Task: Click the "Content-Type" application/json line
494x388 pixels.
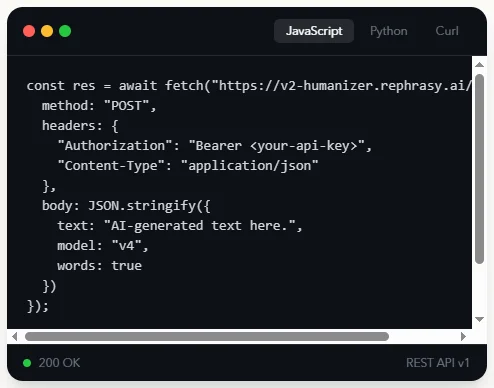Action: pyautogui.click(x=188, y=166)
